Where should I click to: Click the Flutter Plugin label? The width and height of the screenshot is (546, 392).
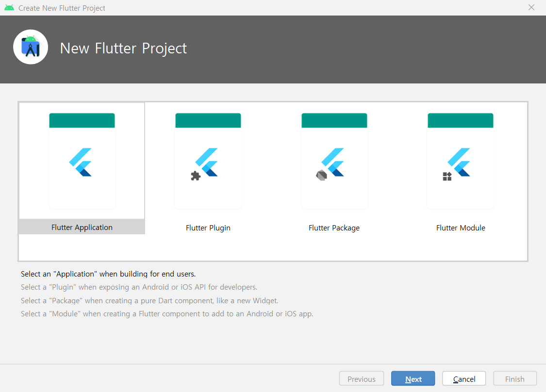point(208,228)
